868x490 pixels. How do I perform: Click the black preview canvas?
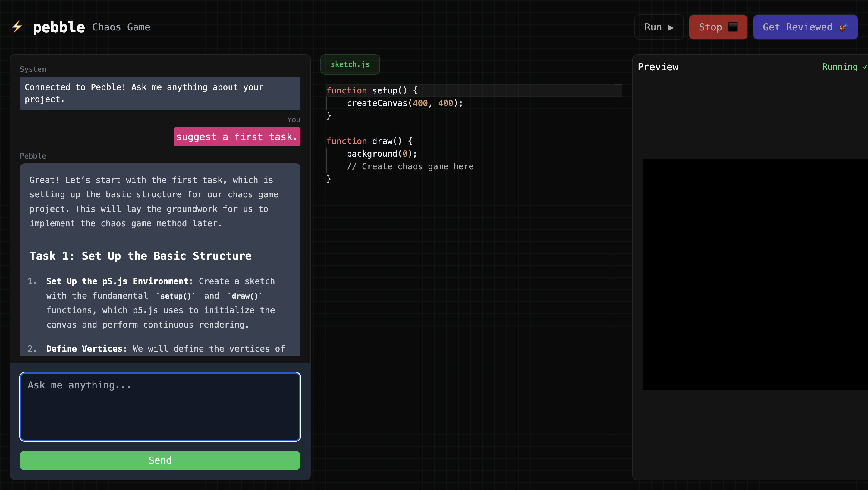(x=755, y=274)
